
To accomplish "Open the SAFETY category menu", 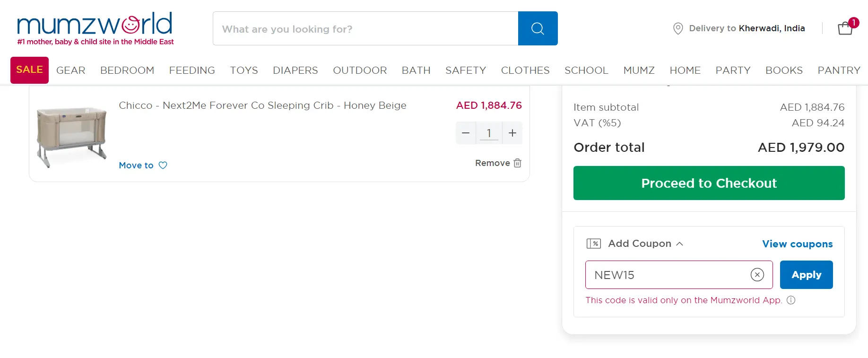I will (x=466, y=70).
